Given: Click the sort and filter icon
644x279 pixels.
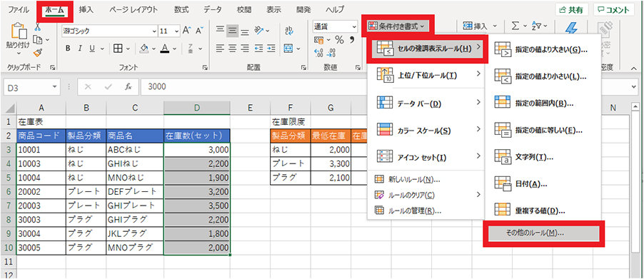Looking at the screenshot, I should 536,26.
